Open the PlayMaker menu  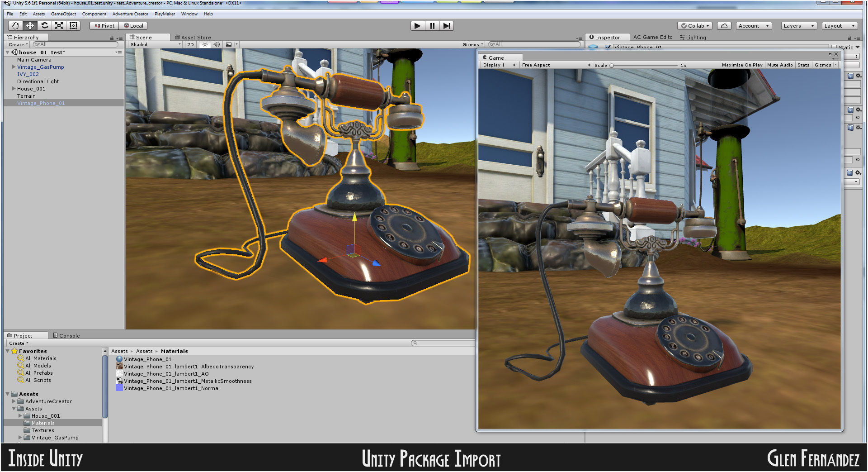click(x=165, y=14)
